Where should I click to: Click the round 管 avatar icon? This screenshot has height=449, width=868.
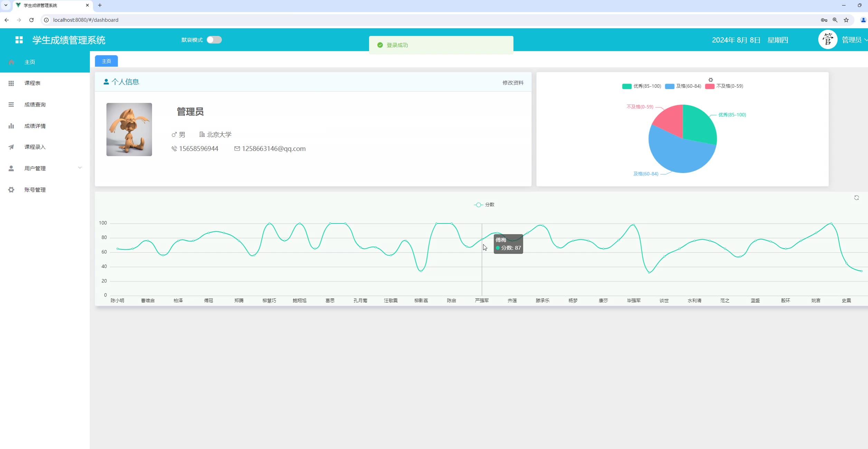[827, 40]
